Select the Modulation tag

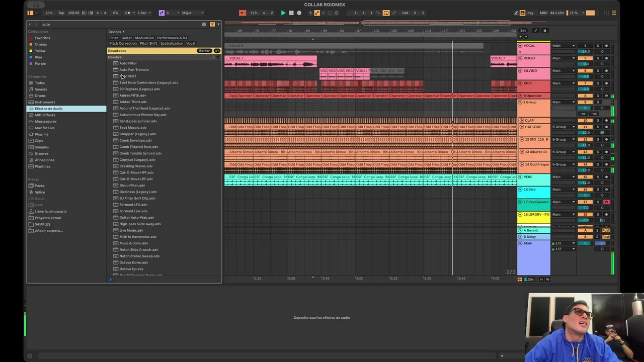[144, 38]
